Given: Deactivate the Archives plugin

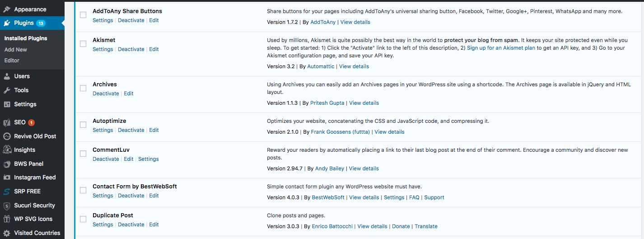Looking at the screenshot, I should (x=106, y=94).
